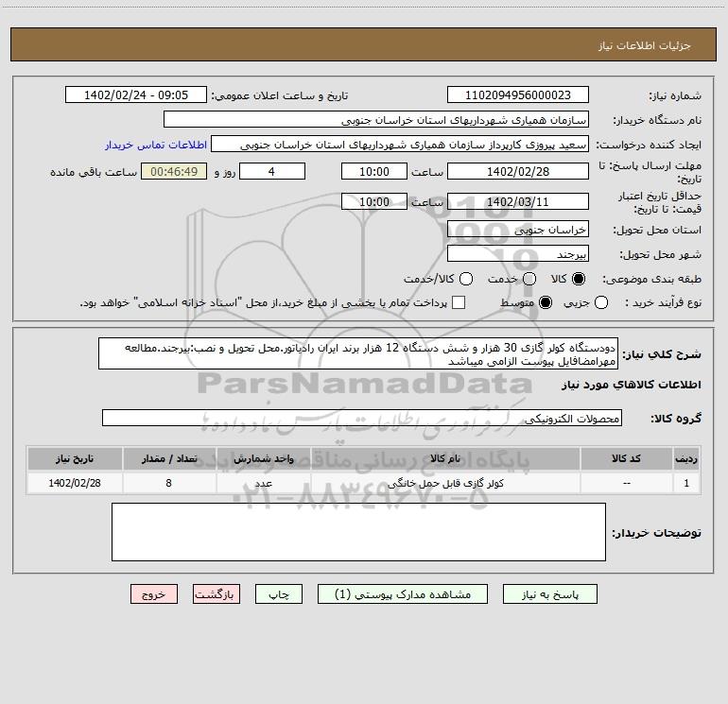
Task: Click the row number cell 1
Action: (x=686, y=483)
